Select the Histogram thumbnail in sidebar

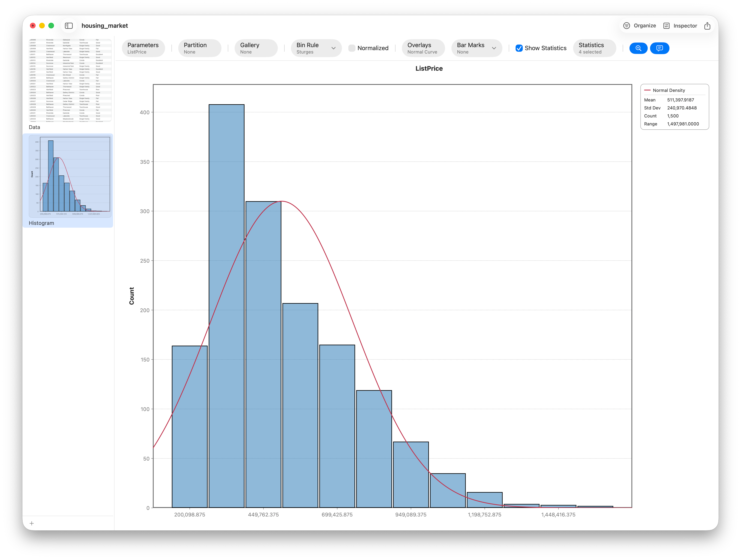point(70,176)
